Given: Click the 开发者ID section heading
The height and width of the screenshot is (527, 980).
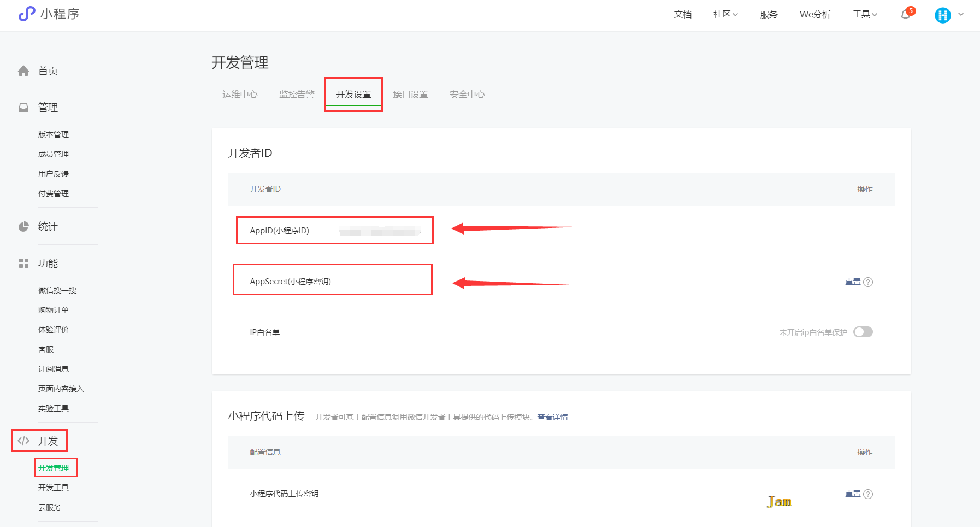Looking at the screenshot, I should coord(250,153).
